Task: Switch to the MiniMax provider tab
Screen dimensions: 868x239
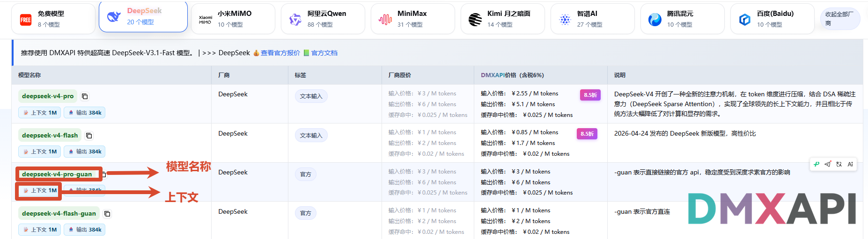Action: point(413,19)
